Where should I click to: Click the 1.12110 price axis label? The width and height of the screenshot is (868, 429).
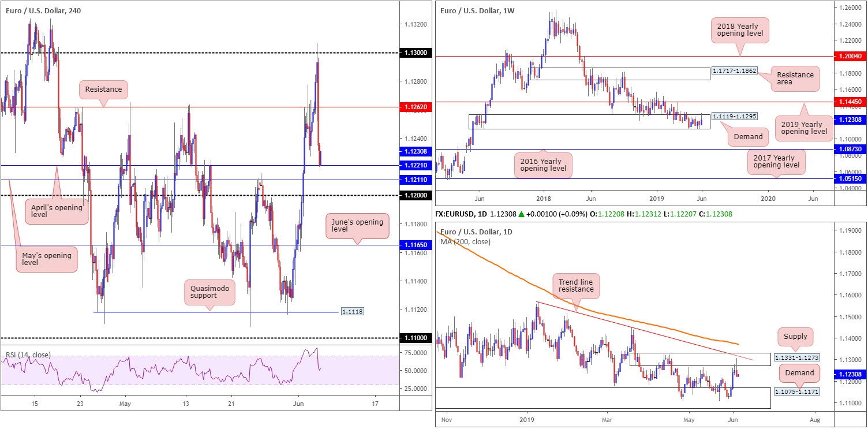(416, 180)
